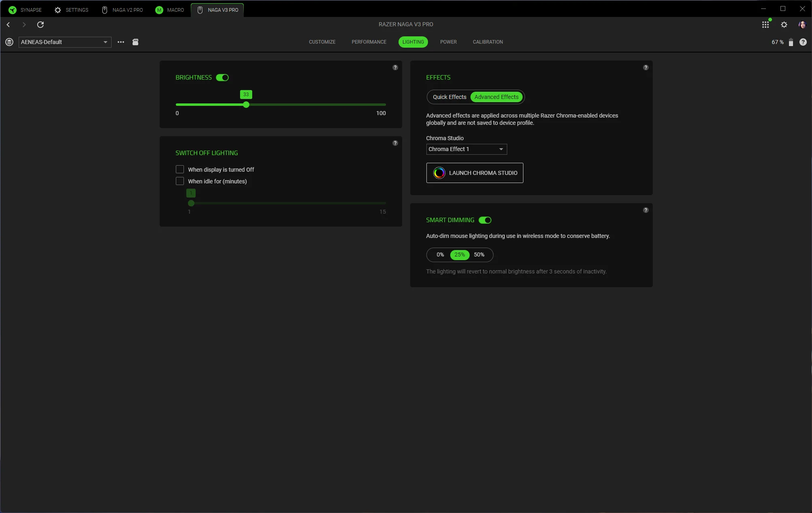812x513 pixels.
Task: Click the RAZER NAGA V3 PRO title
Action: coord(406,24)
